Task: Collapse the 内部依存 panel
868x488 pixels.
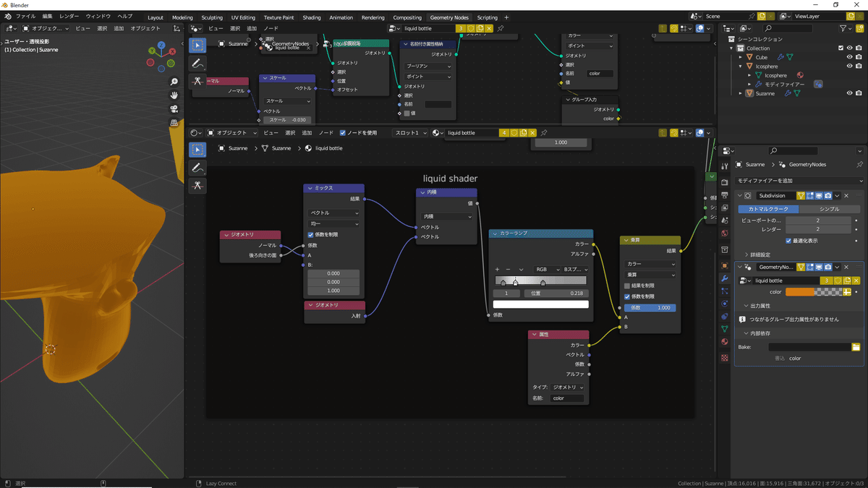Action: pos(759,333)
